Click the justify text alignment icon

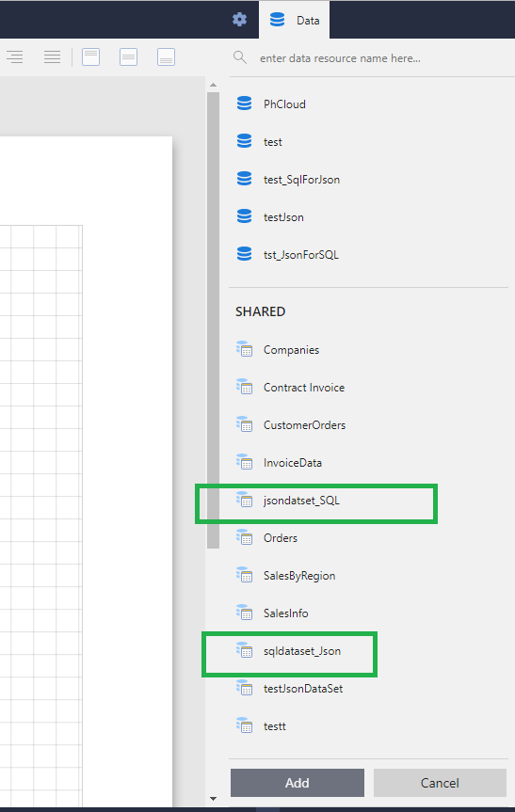(52, 57)
